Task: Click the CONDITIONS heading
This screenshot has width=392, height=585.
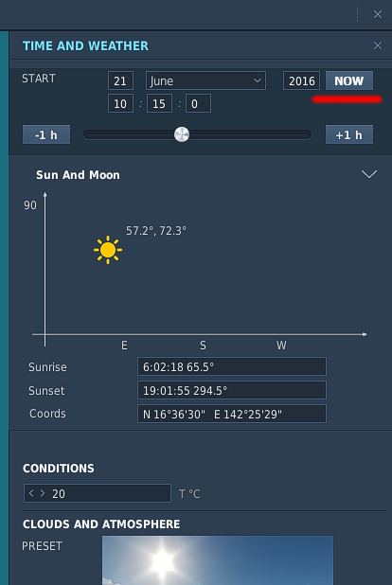Action: click(x=59, y=469)
